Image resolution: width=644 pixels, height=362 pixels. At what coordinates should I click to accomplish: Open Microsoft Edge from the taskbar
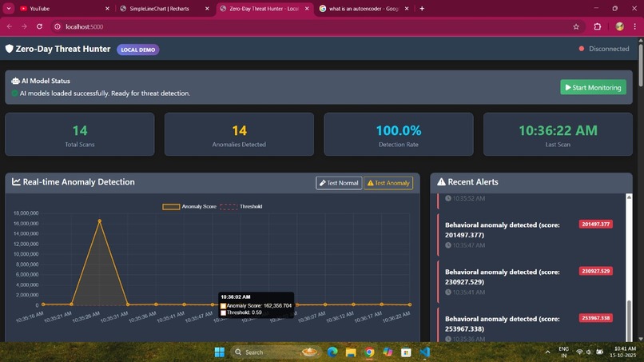tap(332, 352)
